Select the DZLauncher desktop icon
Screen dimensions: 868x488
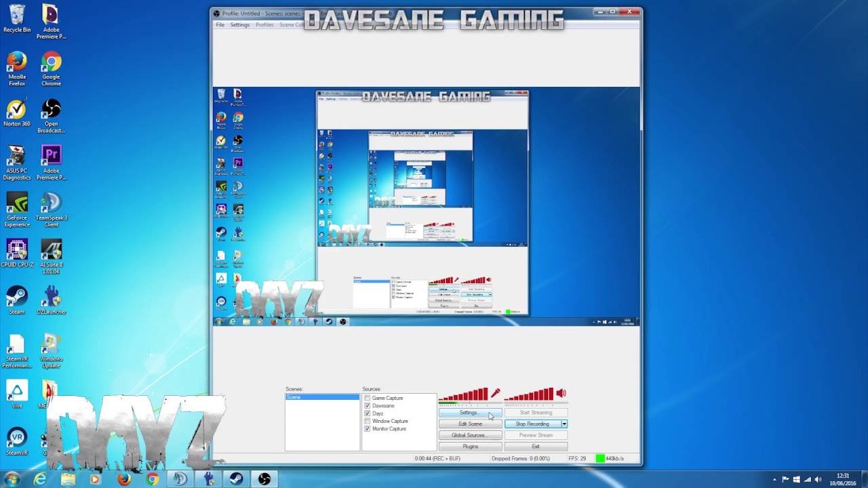tap(51, 300)
